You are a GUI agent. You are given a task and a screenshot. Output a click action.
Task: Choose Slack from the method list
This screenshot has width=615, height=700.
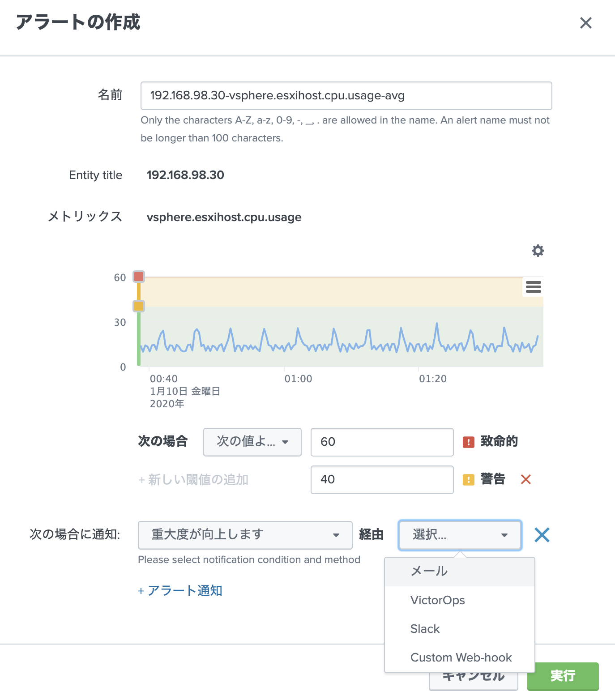[460, 629]
